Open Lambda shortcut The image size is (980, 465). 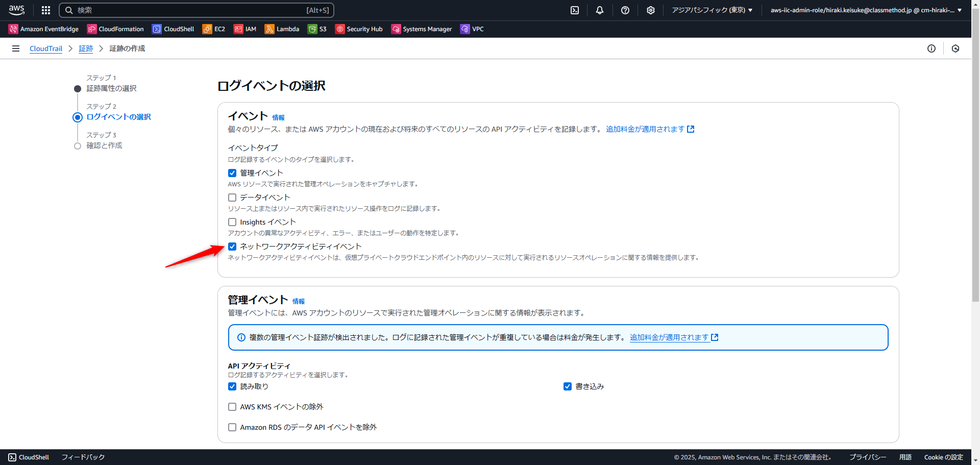282,29
